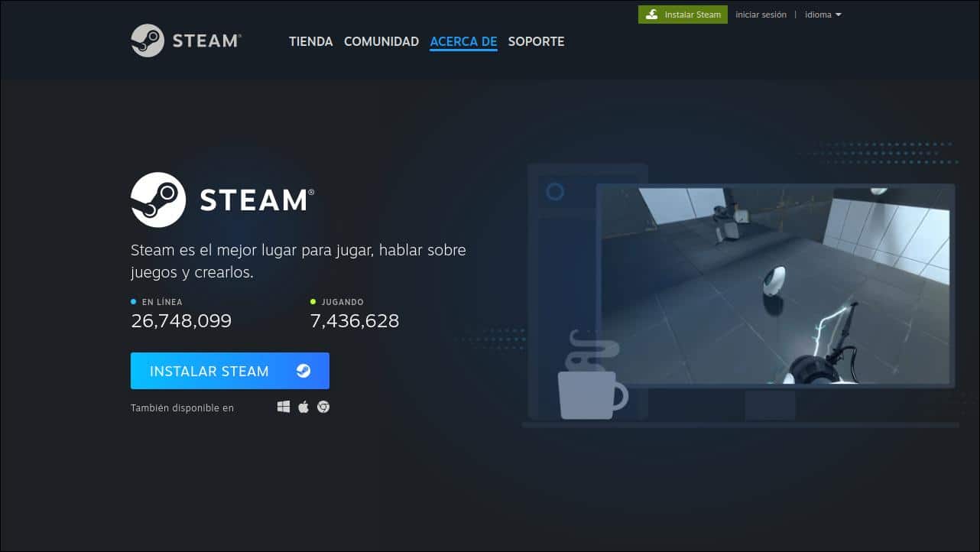The image size is (980, 552).
Task: Open the TIENDA menu
Action: click(x=311, y=41)
